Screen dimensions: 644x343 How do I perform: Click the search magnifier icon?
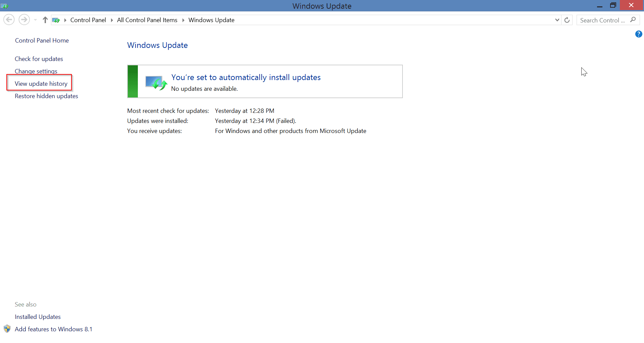[x=633, y=20]
